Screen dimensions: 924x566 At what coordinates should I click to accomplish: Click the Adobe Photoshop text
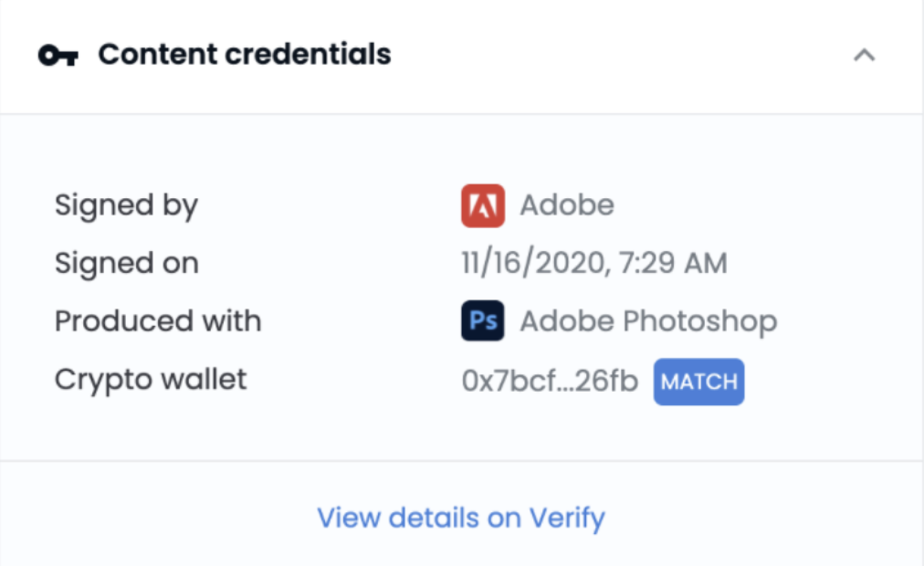pyautogui.click(x=648, y=321)
